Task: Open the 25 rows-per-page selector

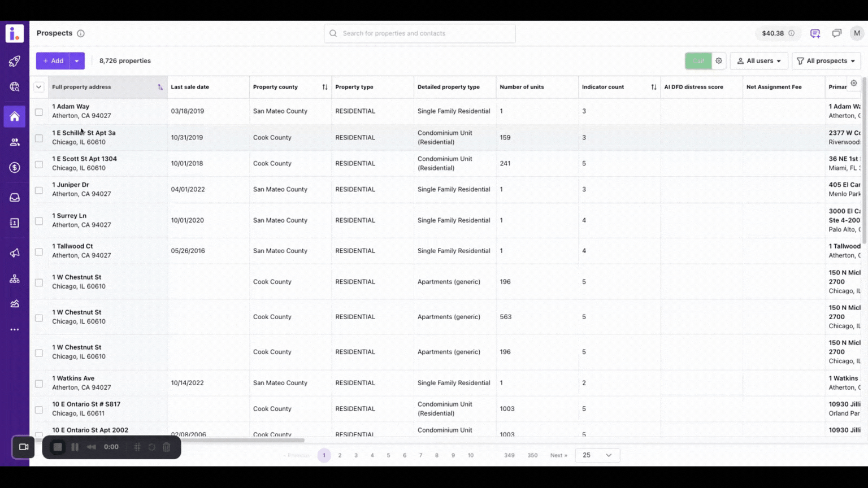Action: coord(597,455)
